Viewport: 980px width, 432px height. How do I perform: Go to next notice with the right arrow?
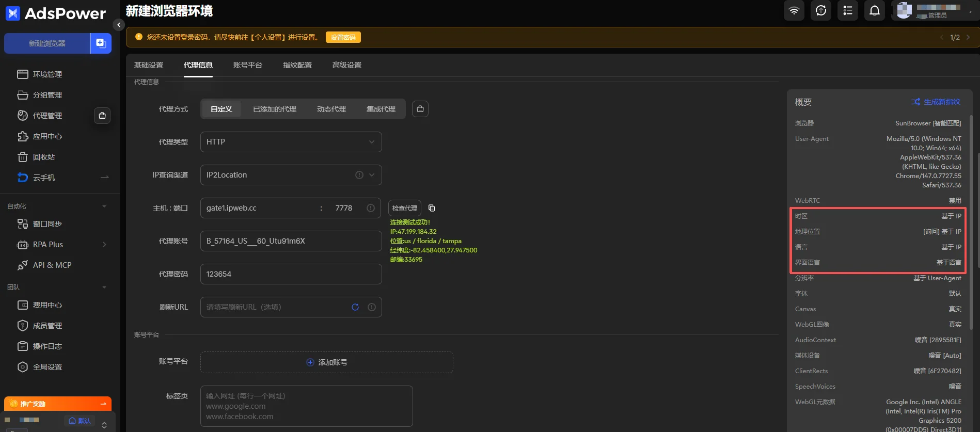[968, 37]
